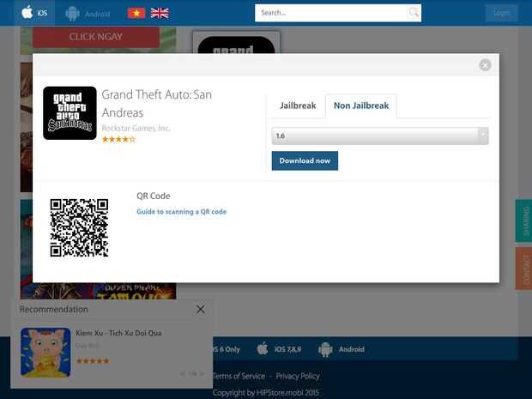
Task: Open Privacy Policy link
Action: pos(298,376)
